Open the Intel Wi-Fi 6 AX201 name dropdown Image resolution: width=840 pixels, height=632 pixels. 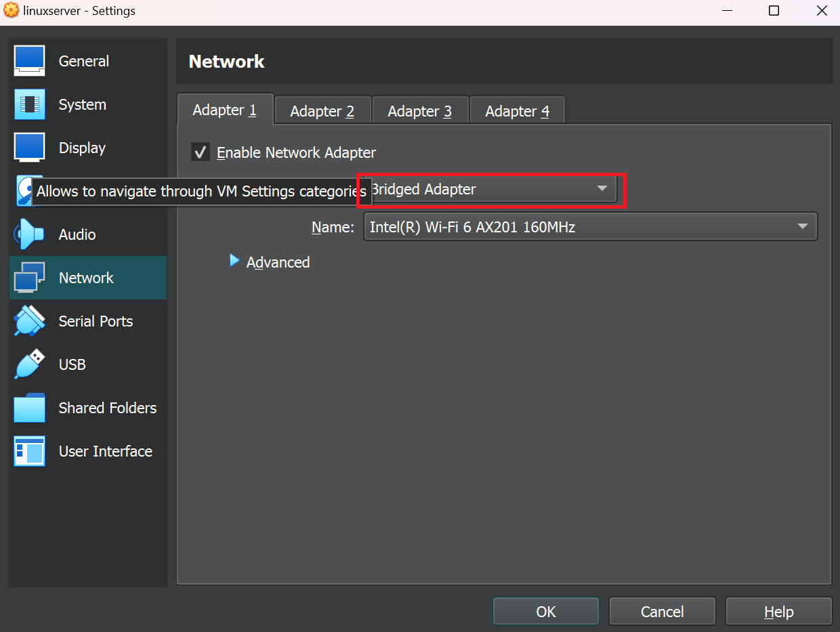coord(591,227)
